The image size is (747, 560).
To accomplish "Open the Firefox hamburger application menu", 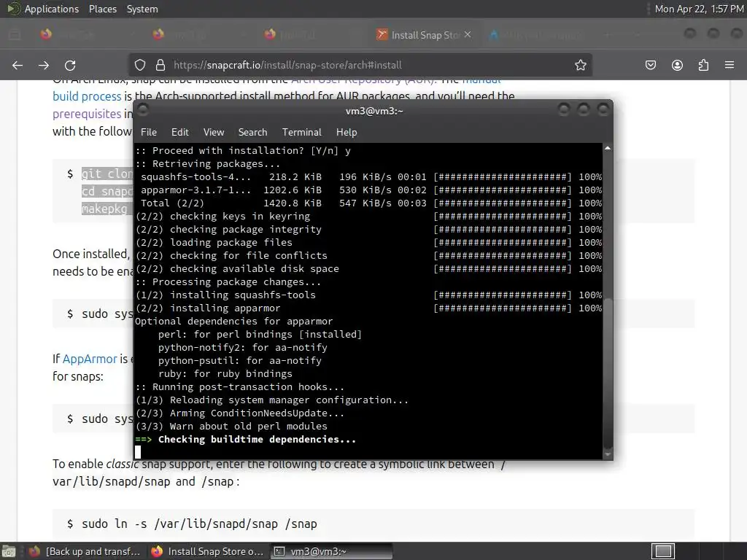I will (x=729, y=65).
